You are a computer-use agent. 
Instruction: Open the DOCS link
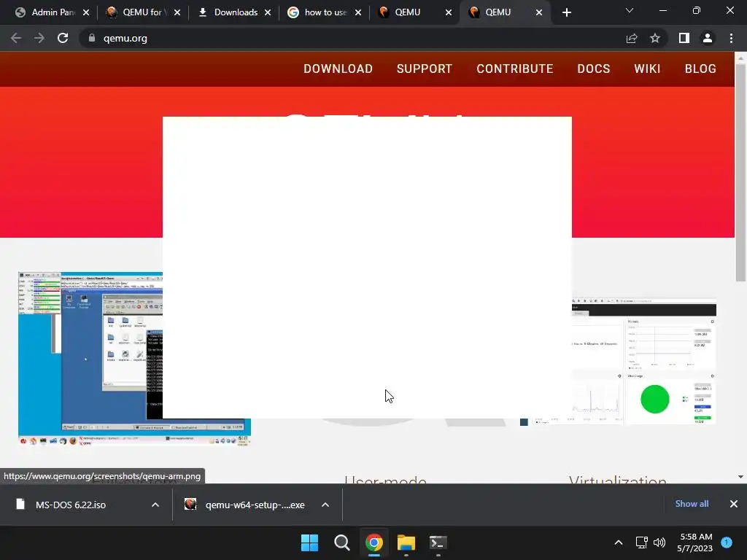tap(594, 69)
